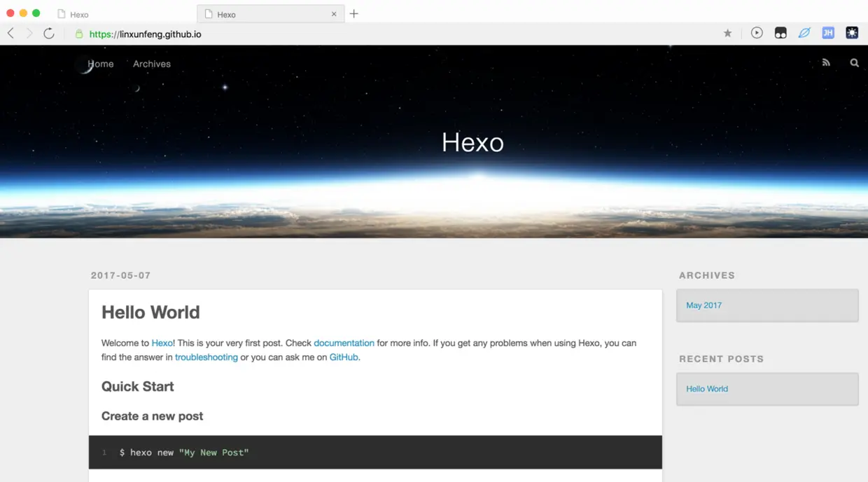This screenshot has width=868, height=482.
Task: Click the Quick Start heading
Action: (x=138, y=387)
